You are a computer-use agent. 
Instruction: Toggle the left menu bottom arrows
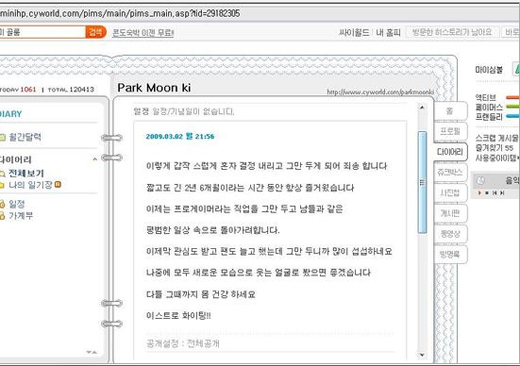[92, 352]
